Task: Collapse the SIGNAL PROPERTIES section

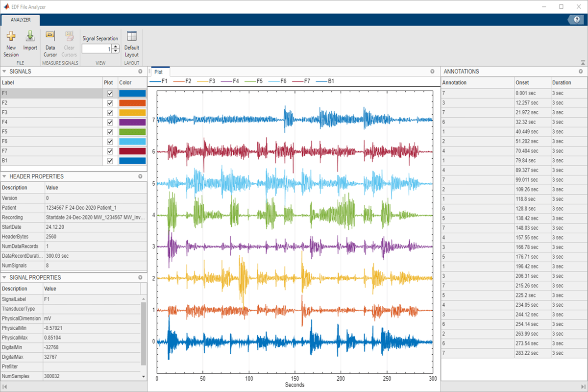Action: [x=4, y=277]
